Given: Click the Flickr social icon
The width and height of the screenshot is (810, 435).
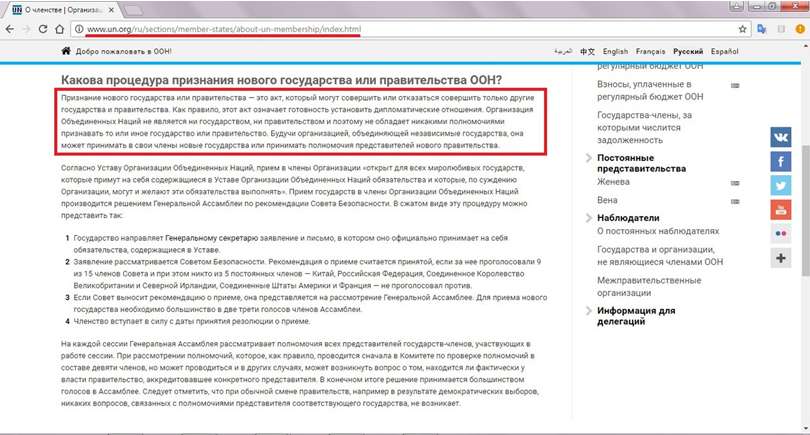Looking at the screenshot, I should 781,234.
